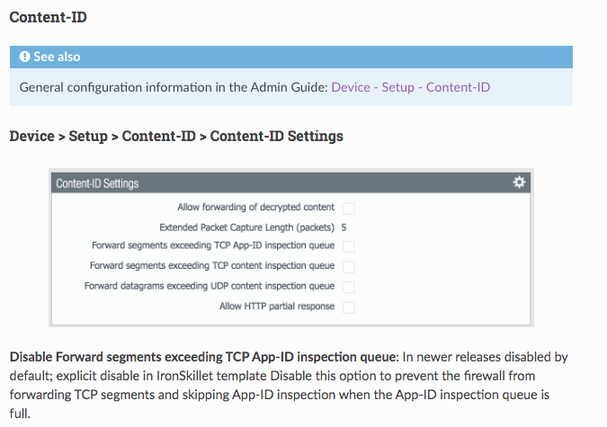Click the info icon beside See also
The image size is (607, 427).
25,57
